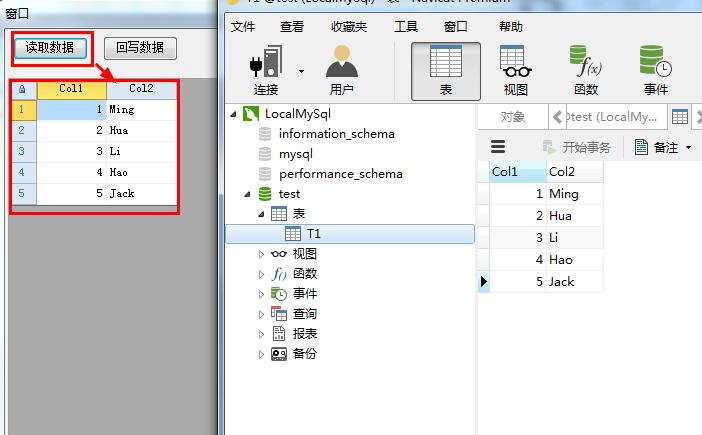Select the LocalMySql connection icon

[x=251, y=114]
